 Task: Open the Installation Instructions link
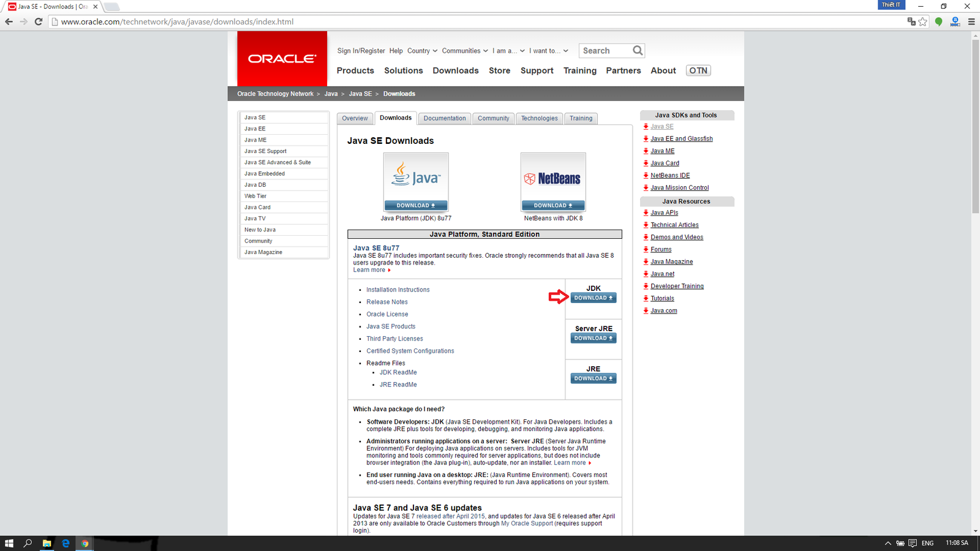point(398,290)
